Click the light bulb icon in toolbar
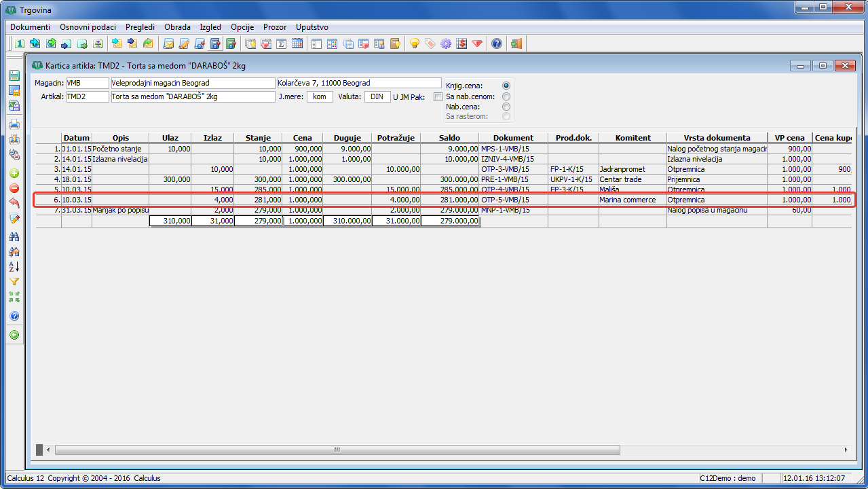Image resolution: width=868 pixels, height=489 pixels. click(414, 44)
